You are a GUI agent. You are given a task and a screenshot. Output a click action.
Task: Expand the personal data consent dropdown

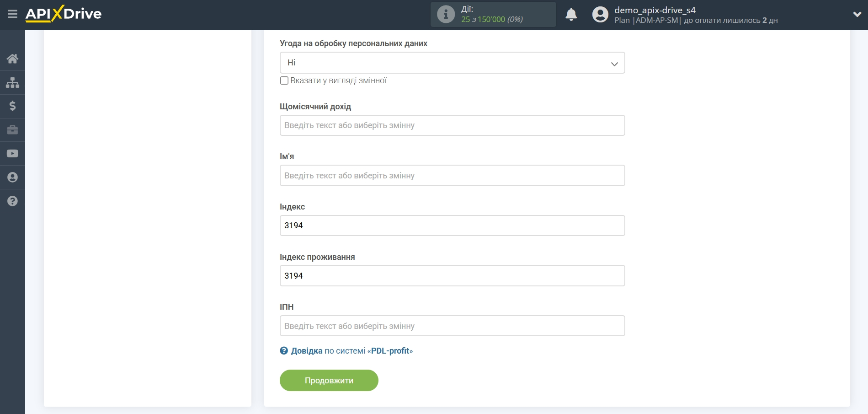(x=452, y=63)
